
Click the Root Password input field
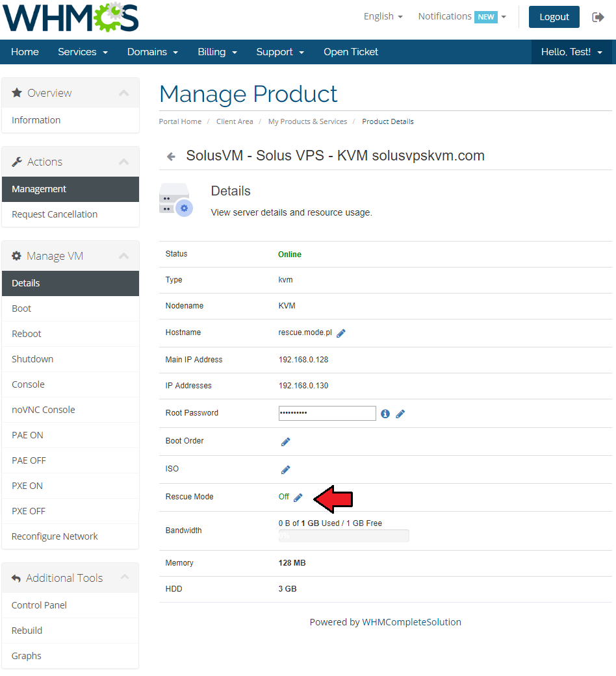[327, 413]
